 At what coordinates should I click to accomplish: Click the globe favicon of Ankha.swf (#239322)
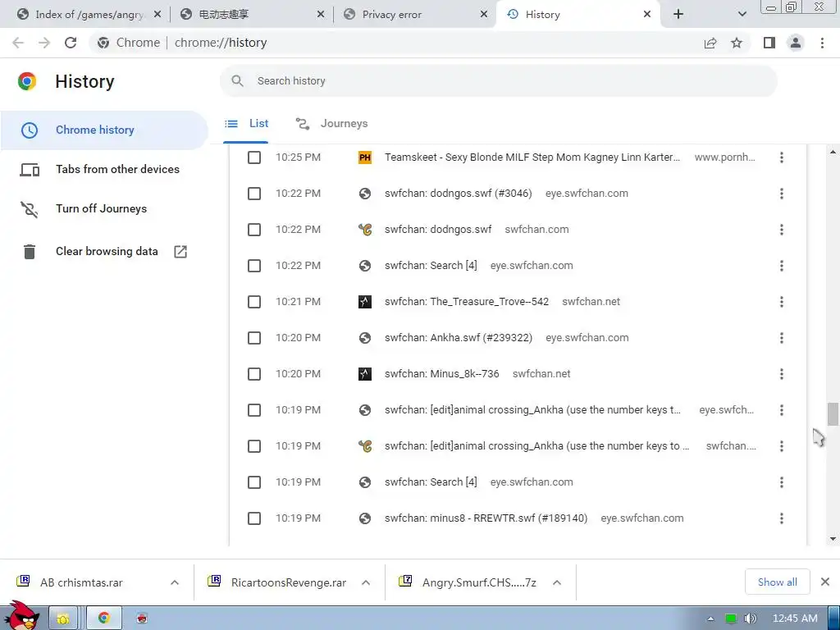click(x=365, y=338)
